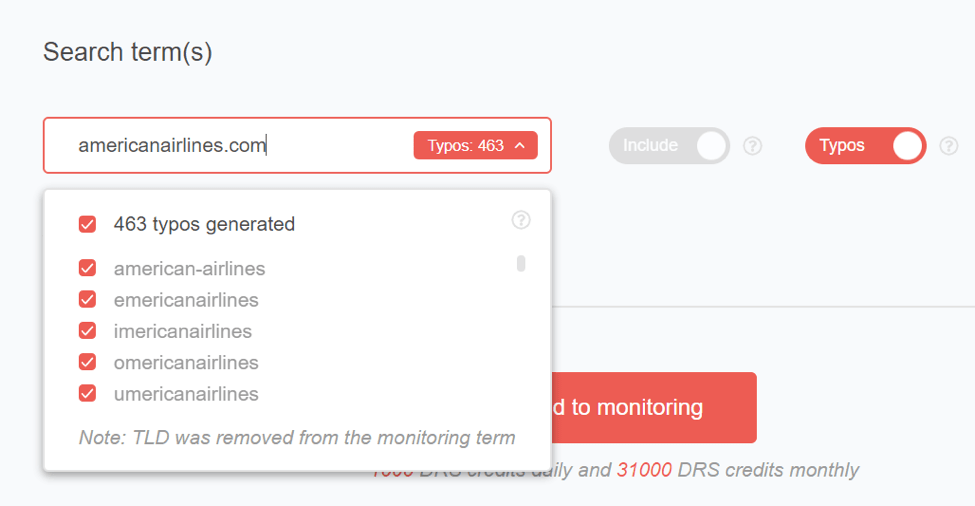
Task: Click help icon next to Include toggle
Action: [x=752, y=146]
